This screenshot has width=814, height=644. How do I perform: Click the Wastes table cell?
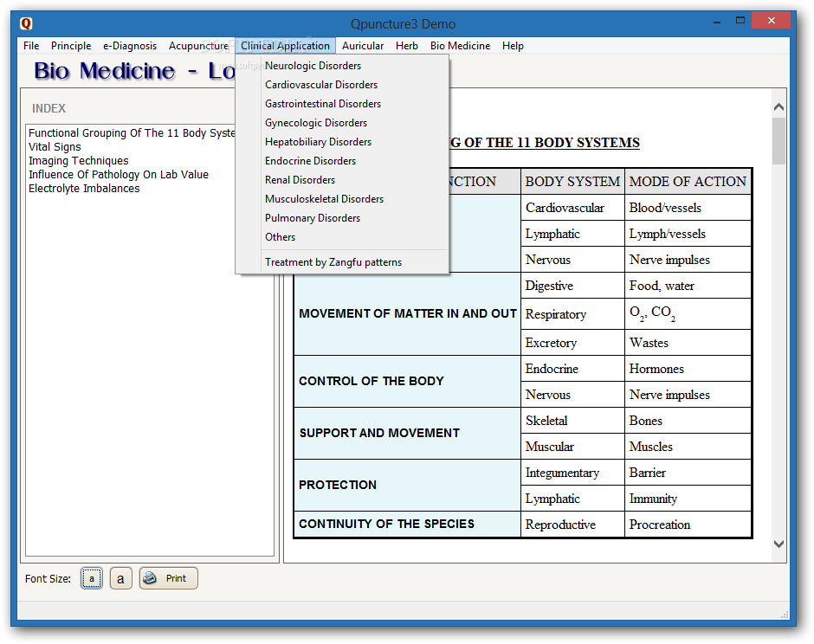688,343
